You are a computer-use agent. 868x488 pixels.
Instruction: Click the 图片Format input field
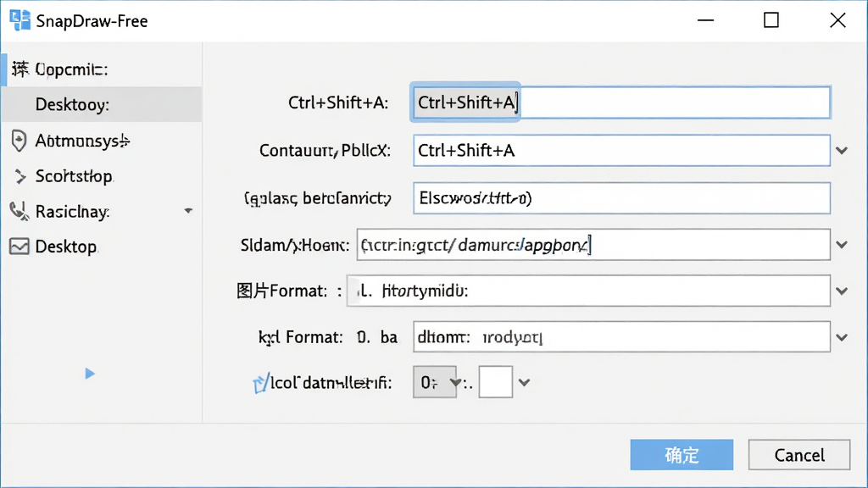pos(588,291)
